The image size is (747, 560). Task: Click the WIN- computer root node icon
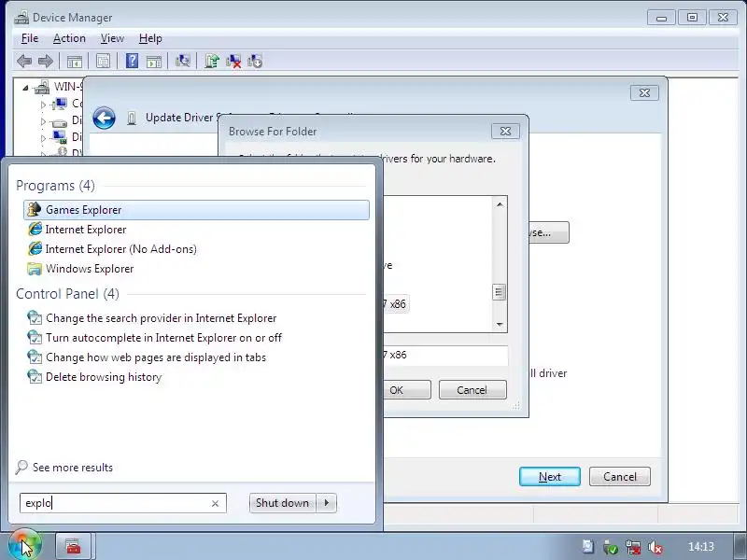tap(42, 87)
